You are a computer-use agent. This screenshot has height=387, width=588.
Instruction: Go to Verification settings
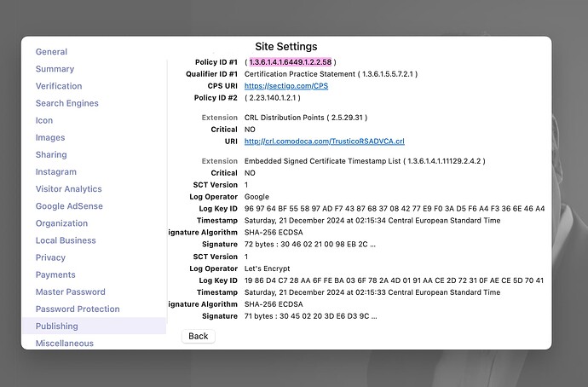pos(59,86)
